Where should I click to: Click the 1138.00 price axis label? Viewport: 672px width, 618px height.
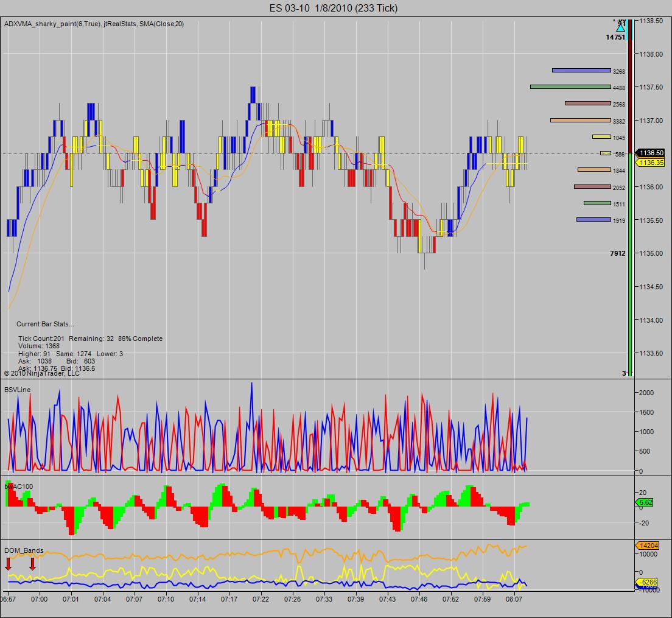(651, 54)
